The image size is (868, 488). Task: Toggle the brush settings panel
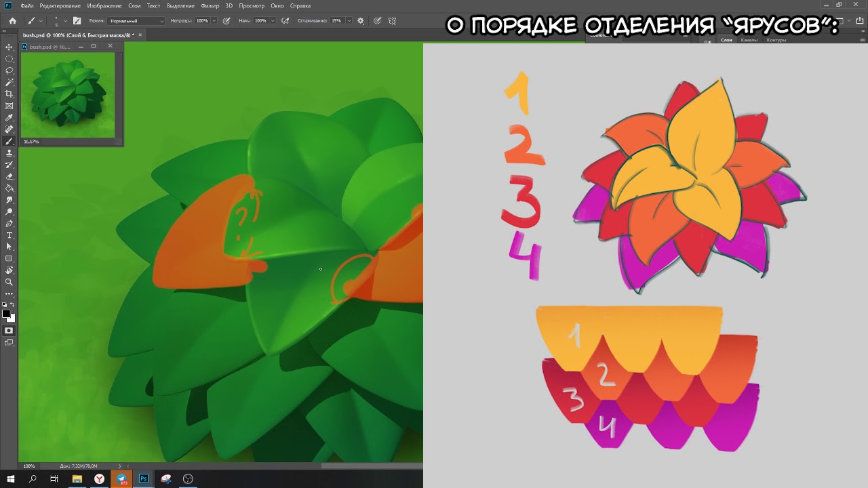[x=77, y=21]
